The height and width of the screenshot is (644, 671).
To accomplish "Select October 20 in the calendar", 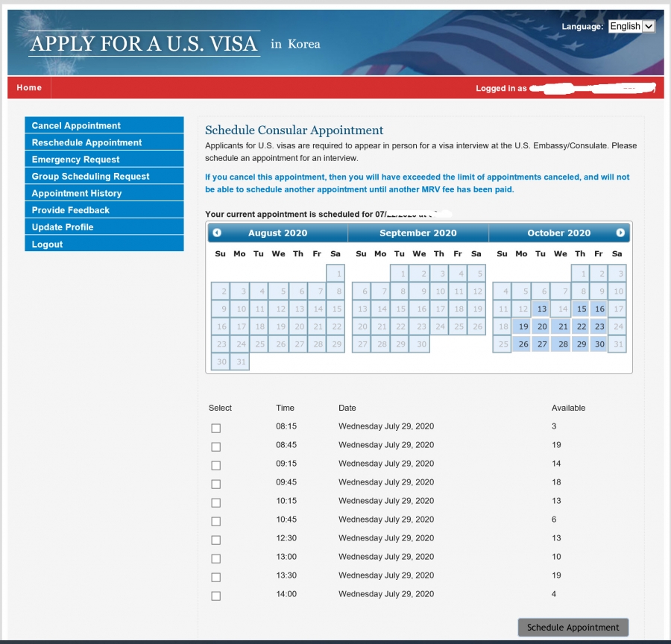I will (x=541, y=326).
